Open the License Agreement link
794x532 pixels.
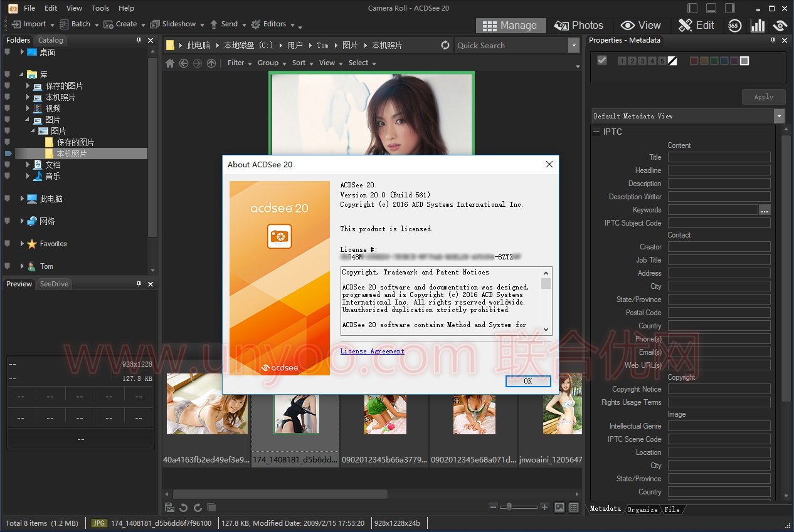click(372, 351)
